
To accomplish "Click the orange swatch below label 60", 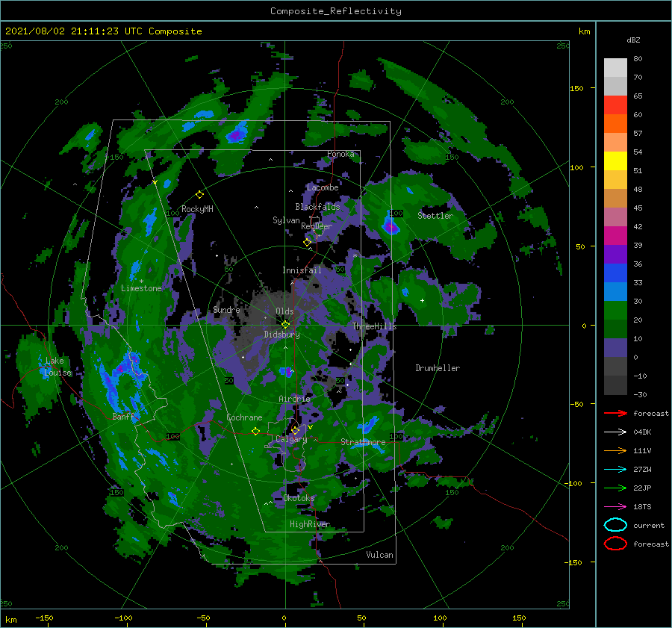I will coord(615,123).
